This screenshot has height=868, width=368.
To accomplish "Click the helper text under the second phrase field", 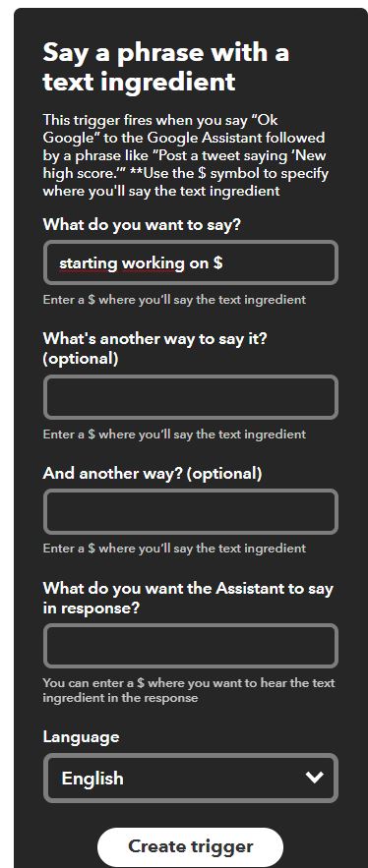I will (x=174, y=434).
